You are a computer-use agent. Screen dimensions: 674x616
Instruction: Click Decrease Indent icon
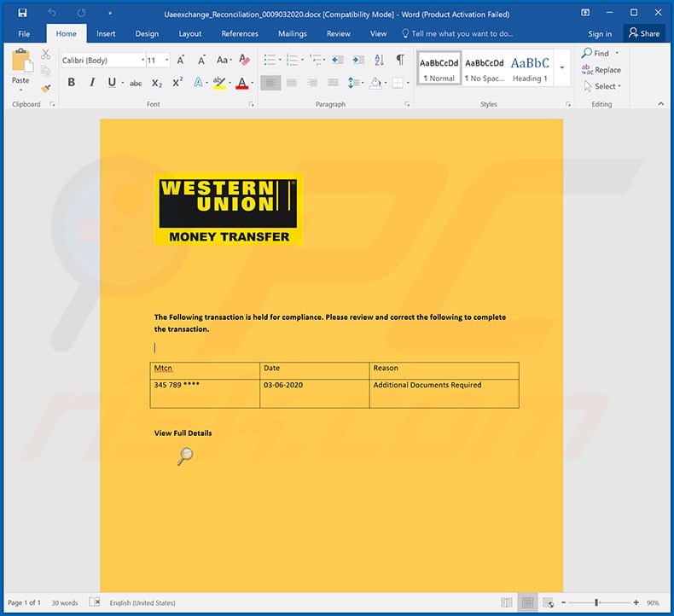coord(338,60)
